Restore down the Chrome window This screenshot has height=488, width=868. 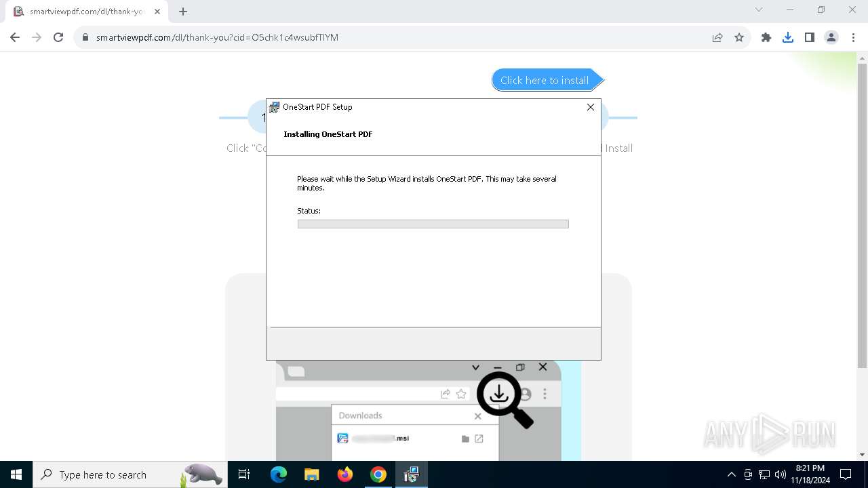(x=821, y=9)
